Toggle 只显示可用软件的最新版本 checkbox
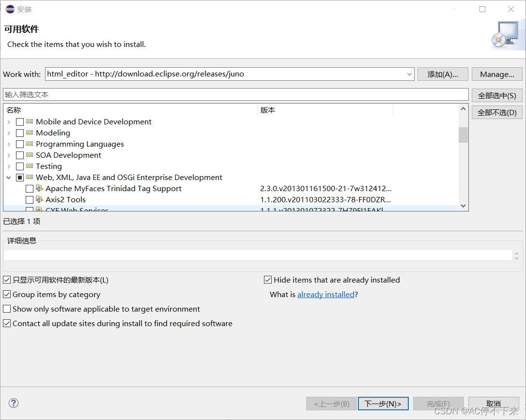The width and height of the screenshot is (526, 420). pyautogui.click(x=7, y=280)
